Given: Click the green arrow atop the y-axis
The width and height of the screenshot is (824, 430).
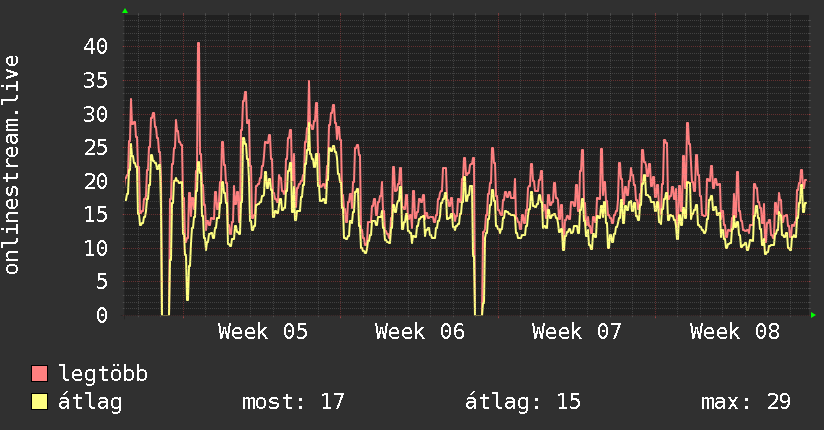Looking at the screenshot, I should pyautogui.click(x=125, y=11).
